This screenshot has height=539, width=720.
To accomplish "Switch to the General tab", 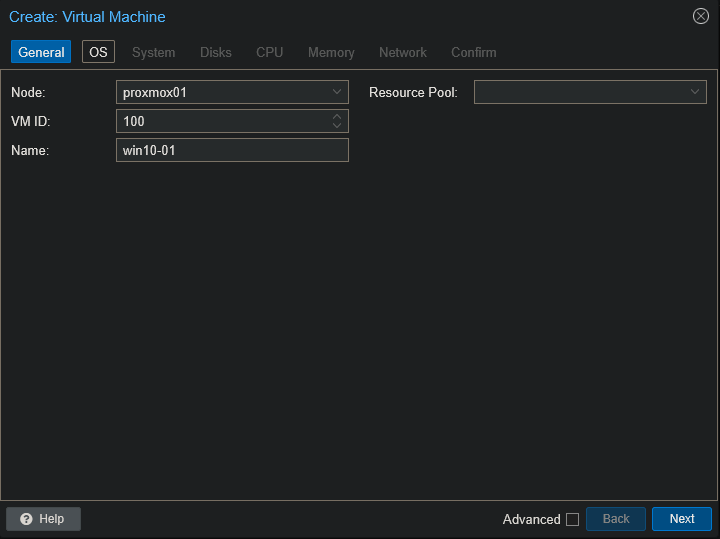I will click(41, 52).
